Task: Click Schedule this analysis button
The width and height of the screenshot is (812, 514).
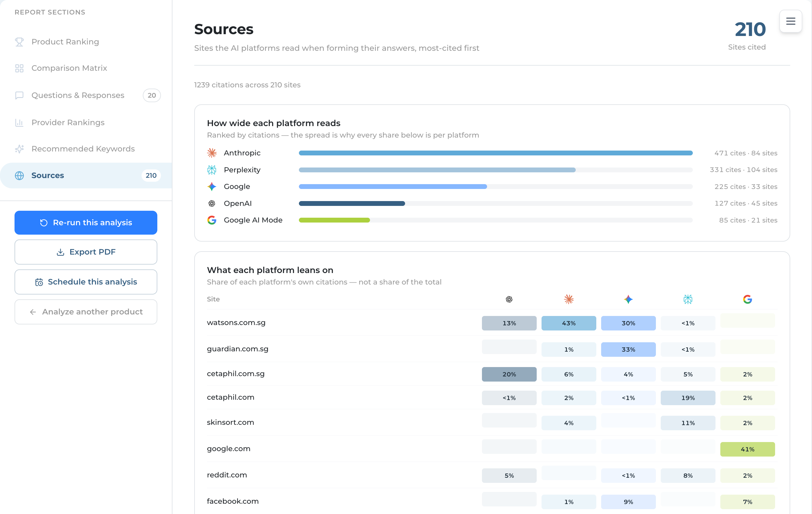Action: coord(86,282)
